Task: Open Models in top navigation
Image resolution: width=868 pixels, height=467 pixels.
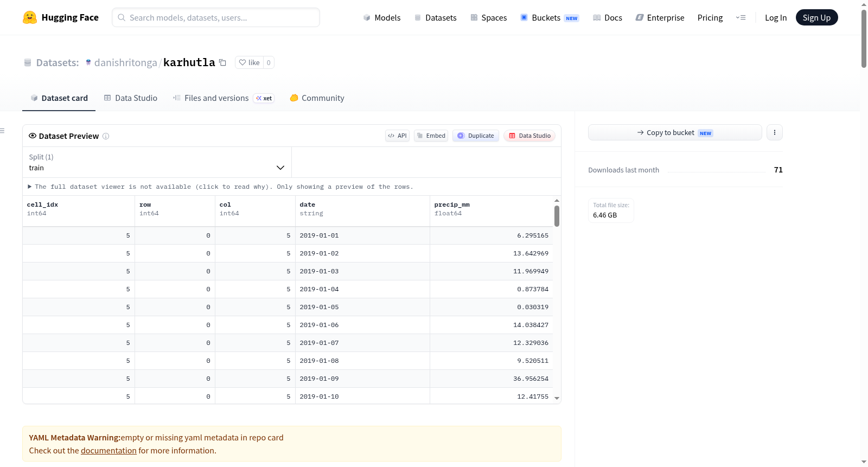Action: 382,17
